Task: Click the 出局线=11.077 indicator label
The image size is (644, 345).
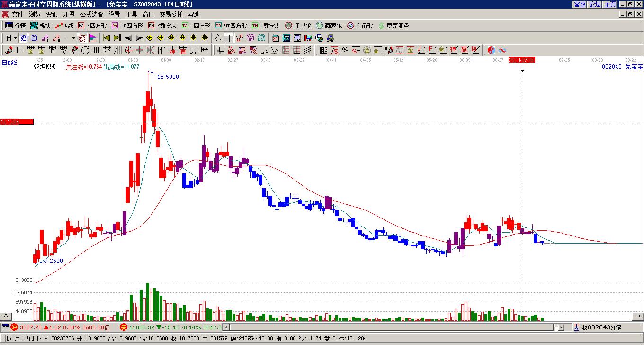Action: point(122,67)
